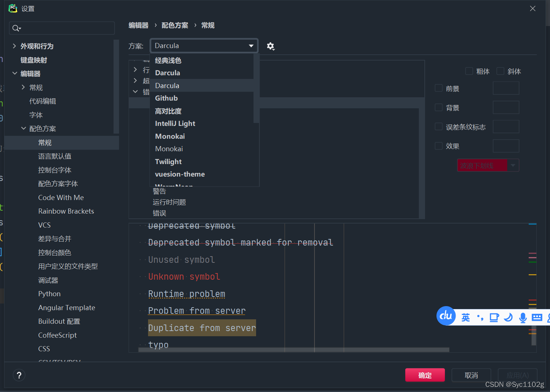Toggle the 英 language mode in IME bar

pyautogui.click(x=465, y=317)
